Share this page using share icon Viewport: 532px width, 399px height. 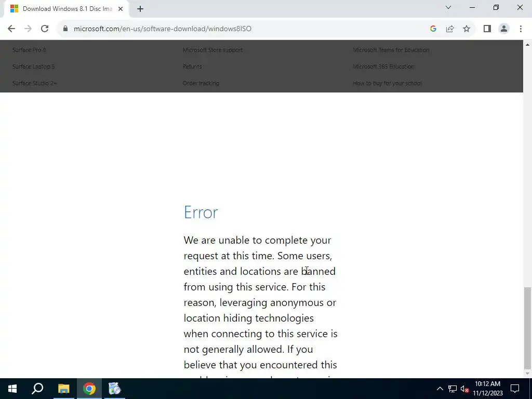point(450,29)
